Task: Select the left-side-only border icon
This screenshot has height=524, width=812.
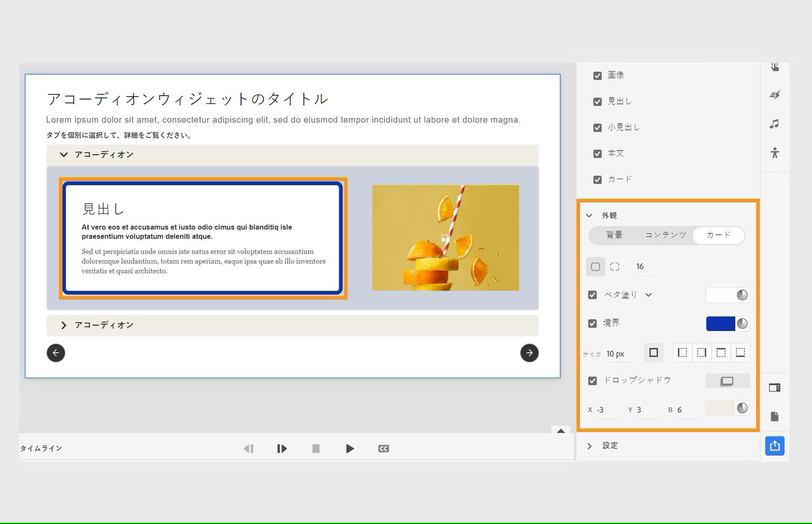Action: coord(683,353)
